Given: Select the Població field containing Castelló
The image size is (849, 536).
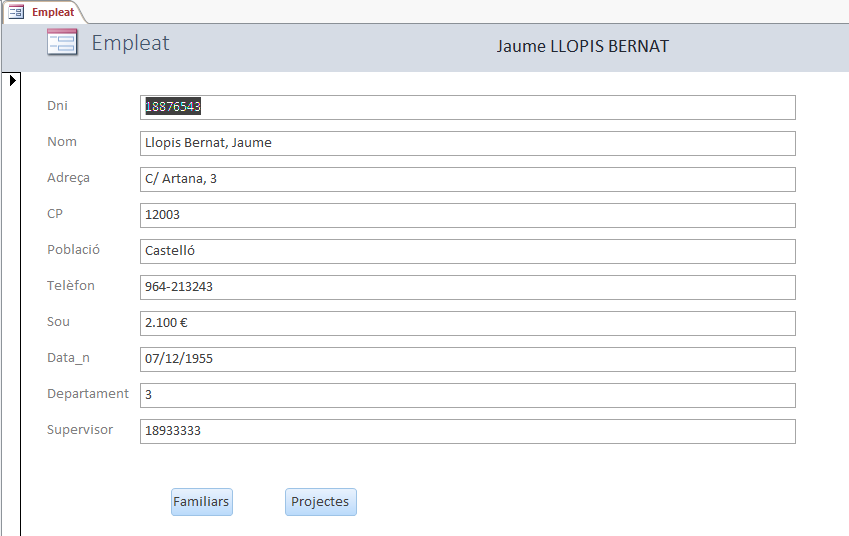Looking at the screenshot, I should (467, 251).
